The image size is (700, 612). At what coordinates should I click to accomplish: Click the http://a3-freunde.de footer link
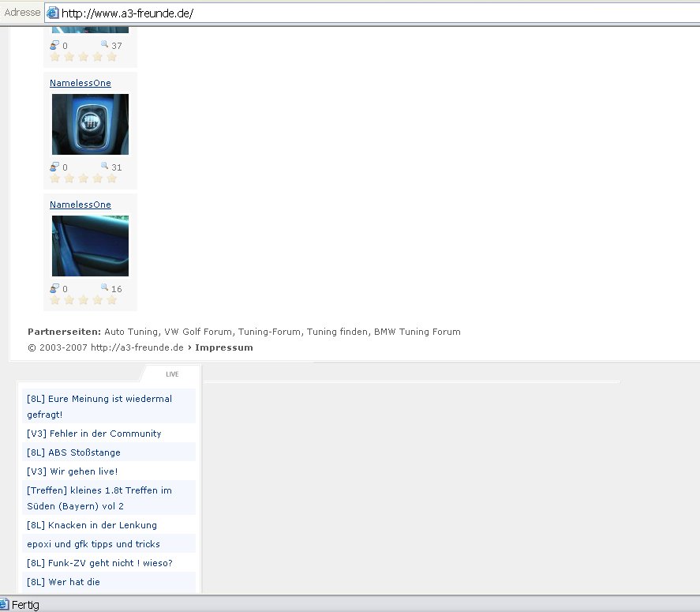pyautogui.click(x=137, y=347)
